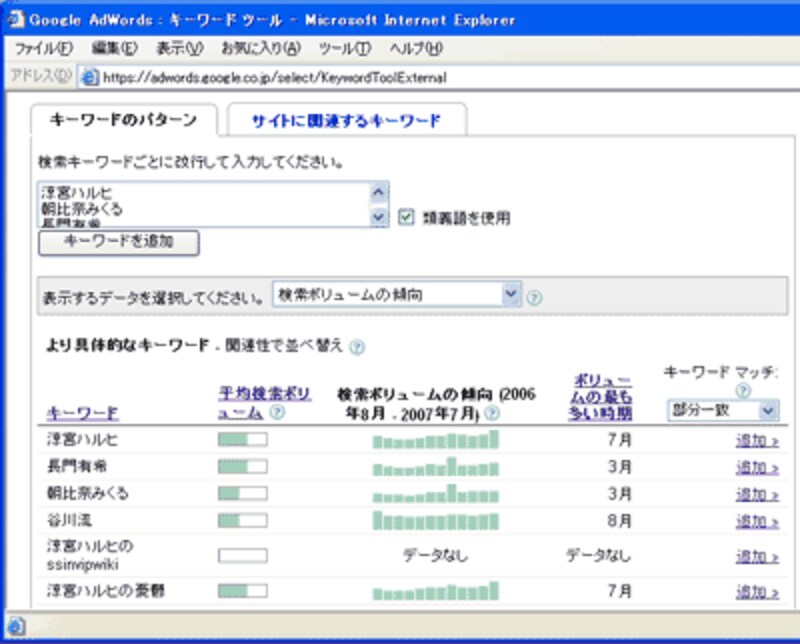Viewport: 800px width, 644px height.
Task: Click the キーワードを追加 button
Action: click(120, 243)
